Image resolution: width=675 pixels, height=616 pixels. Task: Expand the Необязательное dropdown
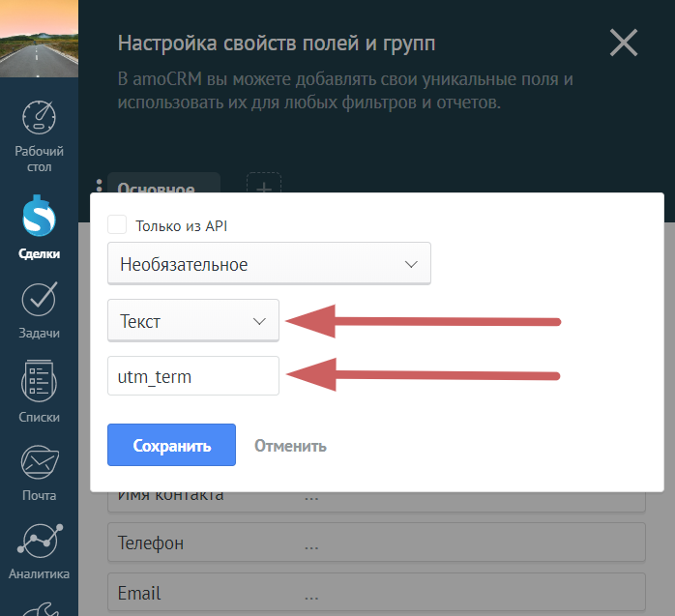[269, 264]
